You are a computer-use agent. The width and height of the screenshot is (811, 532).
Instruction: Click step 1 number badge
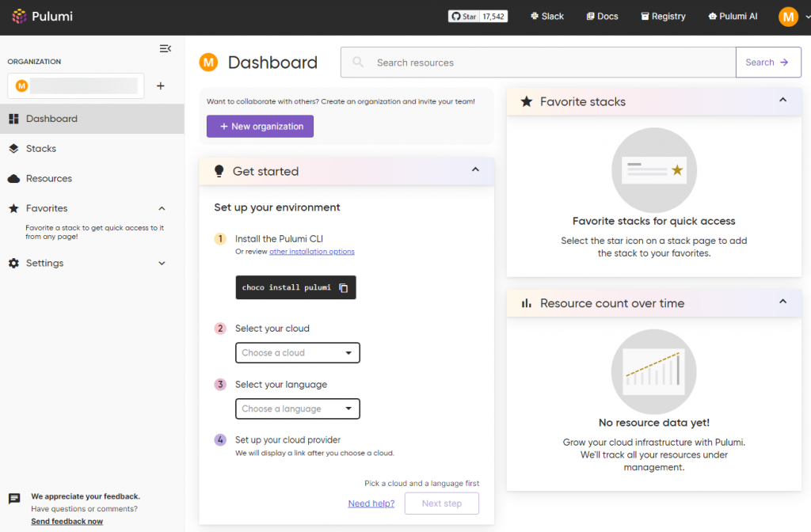click(x=220, y=239)
